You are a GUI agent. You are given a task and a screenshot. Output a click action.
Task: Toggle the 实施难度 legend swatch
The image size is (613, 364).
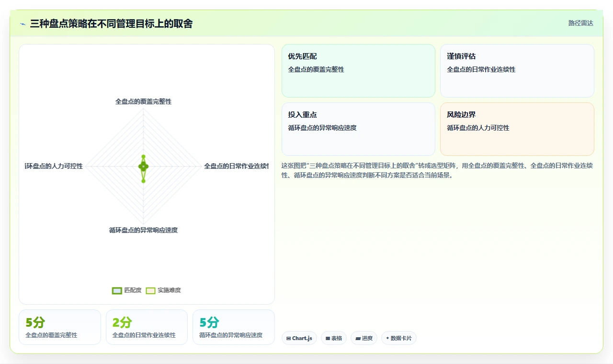150,290
